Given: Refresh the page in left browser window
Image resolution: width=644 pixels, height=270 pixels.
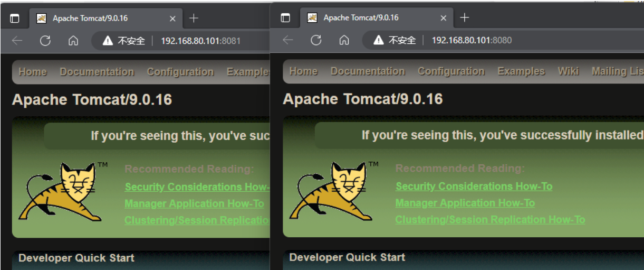Looking at the screenshot, I should [x=45, y=41].
